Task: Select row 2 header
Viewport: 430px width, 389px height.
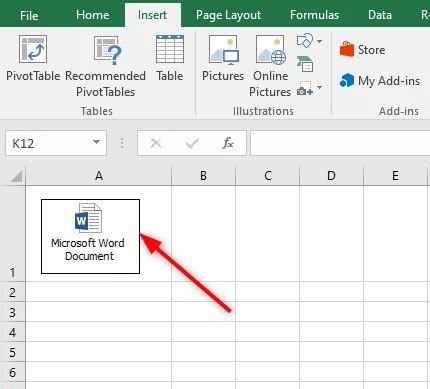Action: (x=13, y=292)
